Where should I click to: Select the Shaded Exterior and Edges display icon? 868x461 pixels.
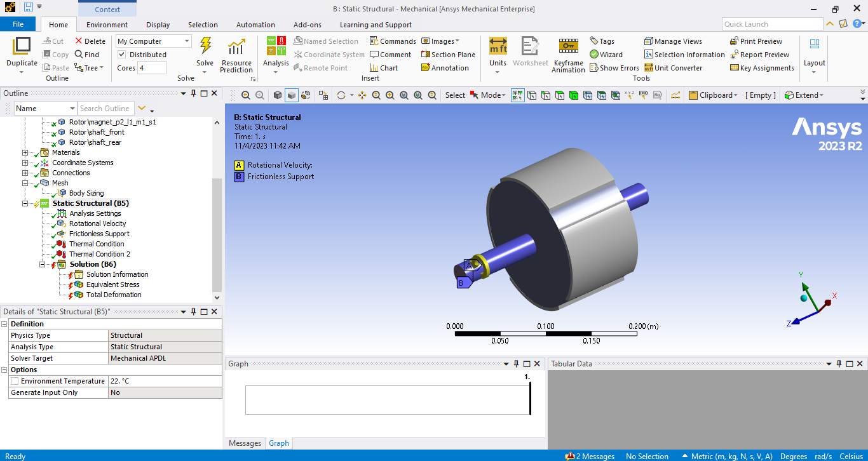[278, 95]
